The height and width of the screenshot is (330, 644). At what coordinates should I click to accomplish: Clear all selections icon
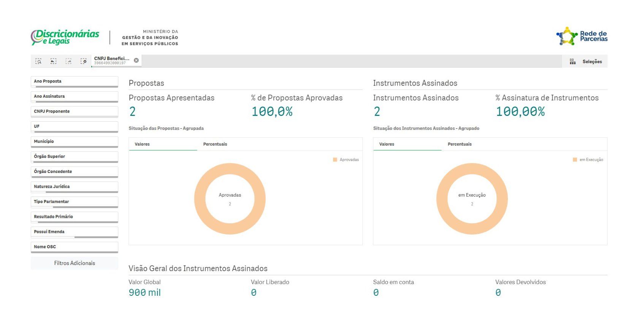(84, 61)
